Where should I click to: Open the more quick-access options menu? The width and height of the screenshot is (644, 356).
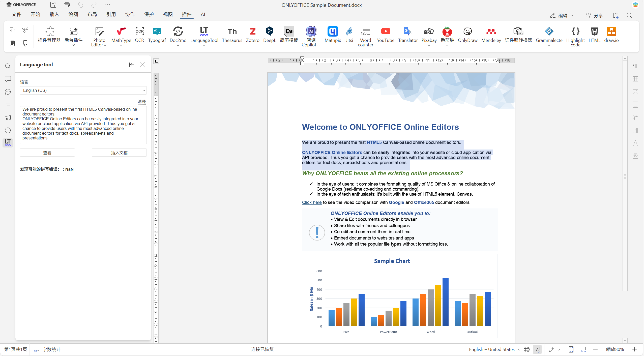108,5
